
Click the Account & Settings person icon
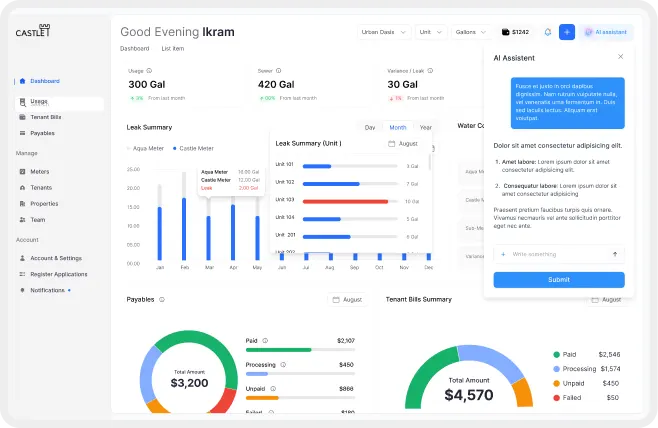[x=23, y=258]
